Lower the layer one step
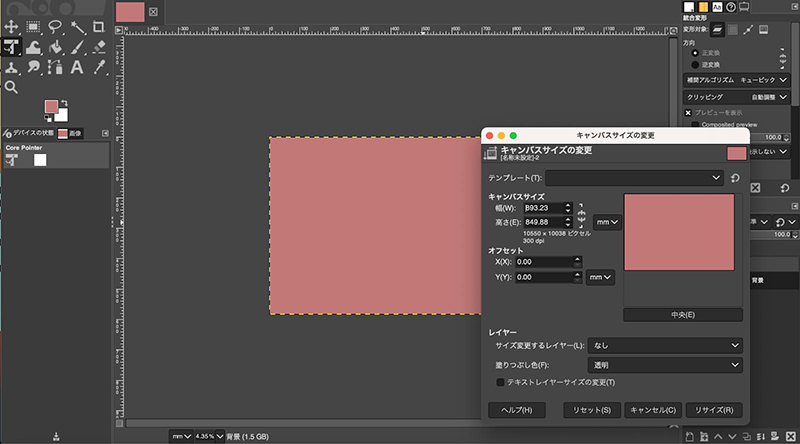800x444 pixels. click(732, 436)
